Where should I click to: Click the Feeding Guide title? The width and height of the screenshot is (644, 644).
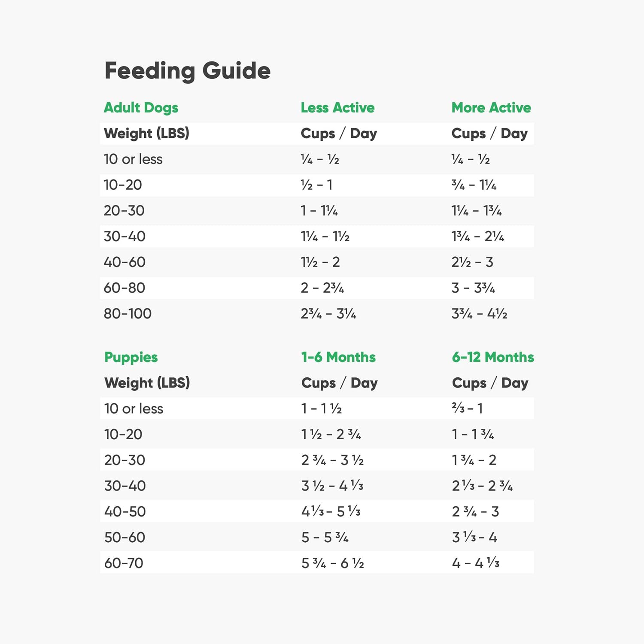point(187,71)
